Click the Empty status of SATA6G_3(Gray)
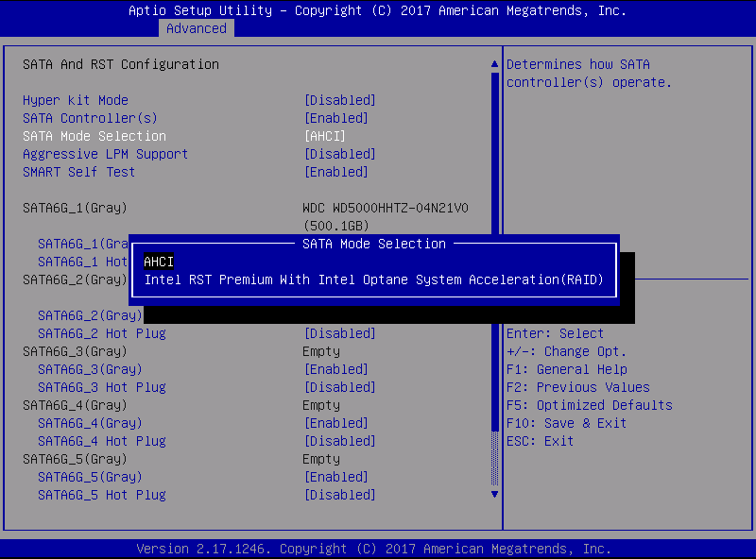The image size is (756, 559). point(321,351)
